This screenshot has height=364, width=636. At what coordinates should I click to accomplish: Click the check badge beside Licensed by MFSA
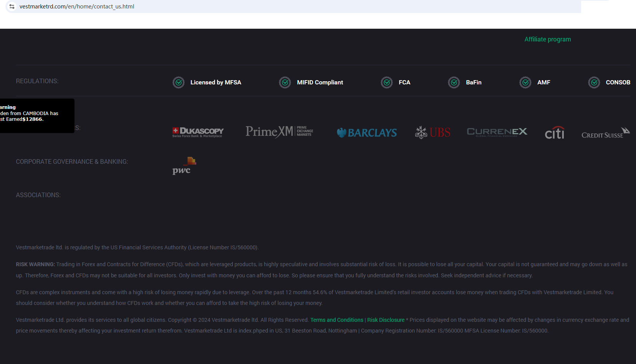click(x=179, y=82)
